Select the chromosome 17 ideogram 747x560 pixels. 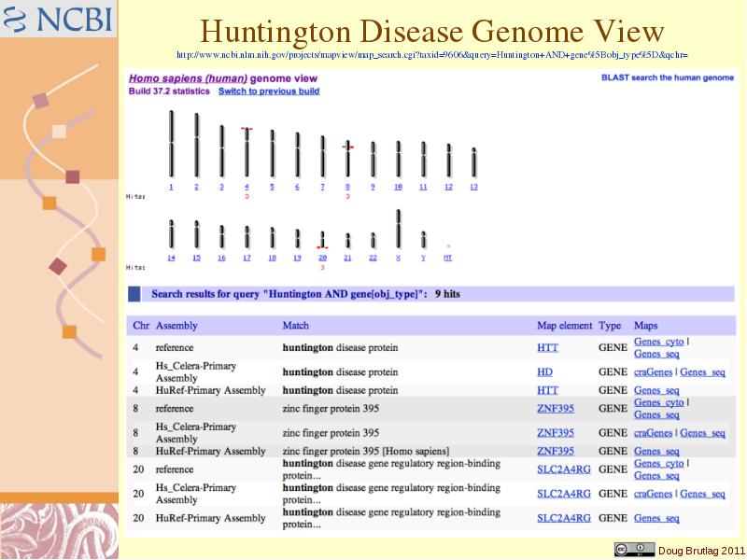247,237
